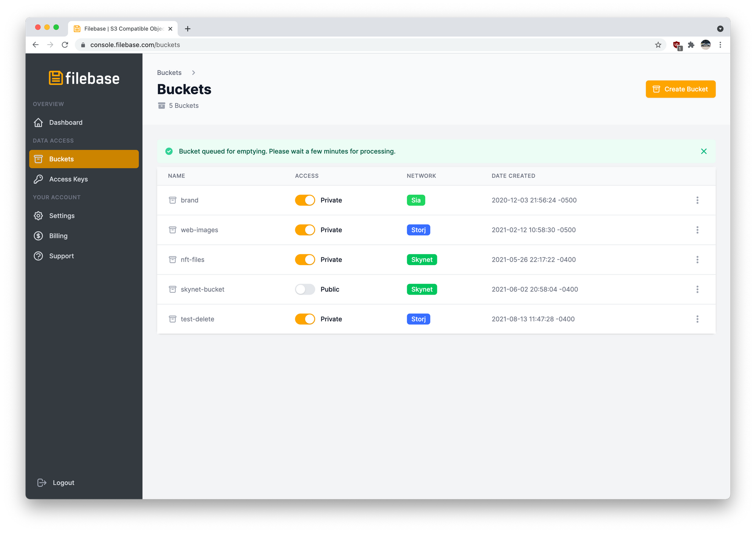This screenshot has width=756, height=533.
Task: Go to Access Keys page
Action: pos(84,179)
